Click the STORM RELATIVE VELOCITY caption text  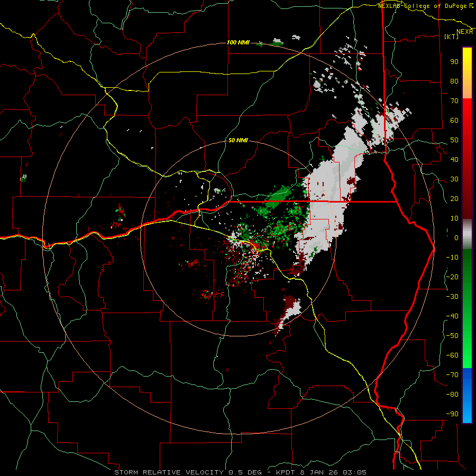[169, 472]
